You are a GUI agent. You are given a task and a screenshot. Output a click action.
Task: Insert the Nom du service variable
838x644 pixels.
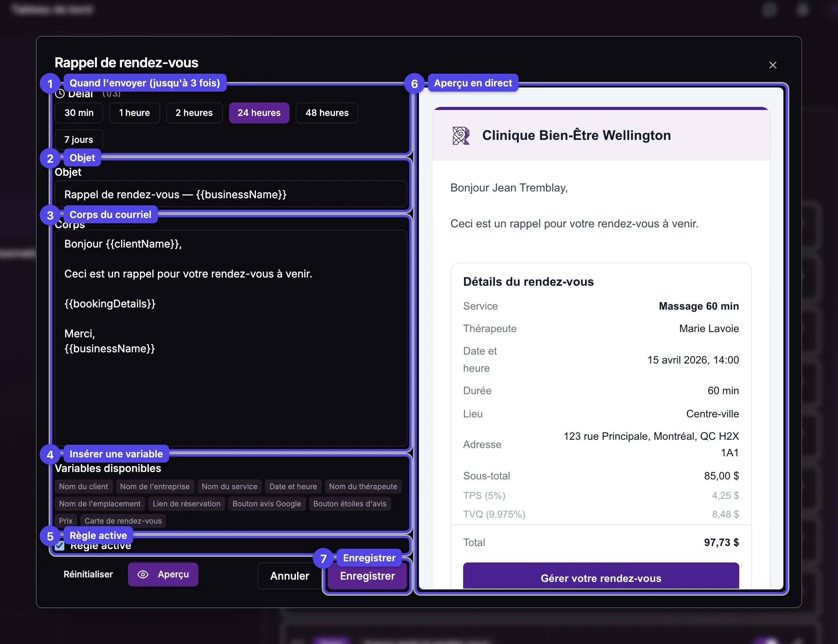pyautogui.click(x=229, y=487)
